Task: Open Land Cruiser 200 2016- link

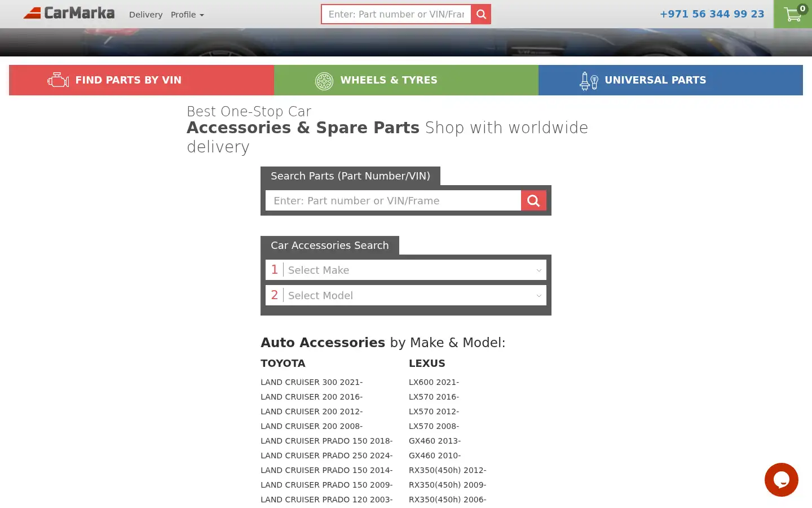Action: [x=312, y=397]
